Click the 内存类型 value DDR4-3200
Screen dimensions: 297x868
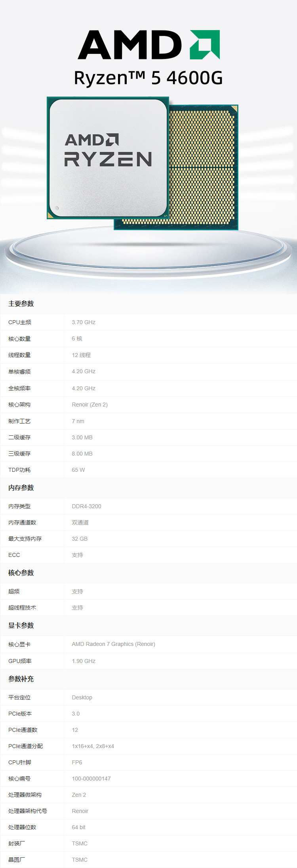86,506
